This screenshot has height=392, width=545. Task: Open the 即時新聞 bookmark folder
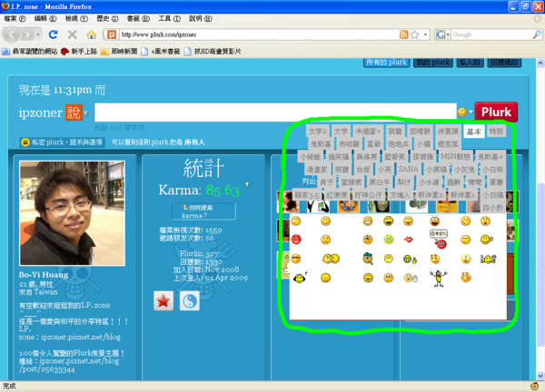(119, 52)
